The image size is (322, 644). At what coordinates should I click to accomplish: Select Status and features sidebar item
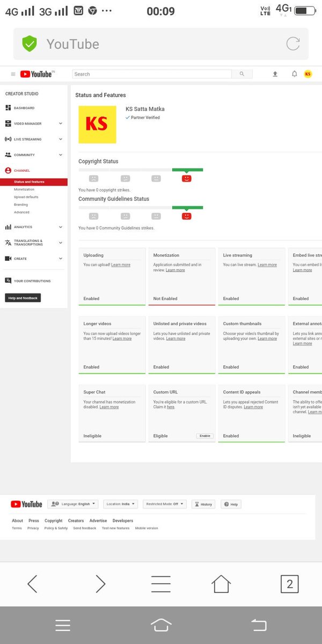34,182
